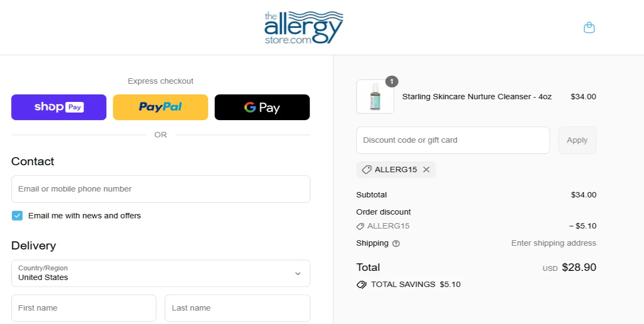Click the PayPal logo icon
Screen dimensions: 644x324
[x=160, y=107]
